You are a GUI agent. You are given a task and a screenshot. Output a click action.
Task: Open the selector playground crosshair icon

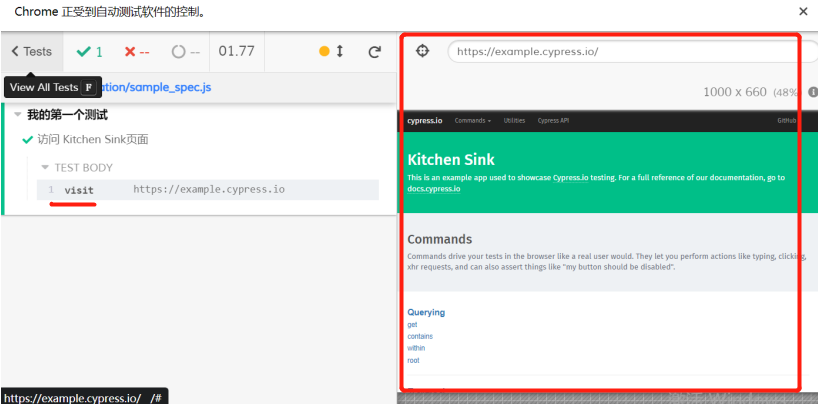(x=422, y=51)
